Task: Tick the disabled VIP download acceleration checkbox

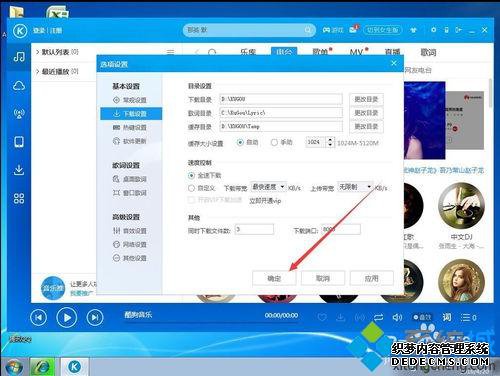Action: (191, 200)
